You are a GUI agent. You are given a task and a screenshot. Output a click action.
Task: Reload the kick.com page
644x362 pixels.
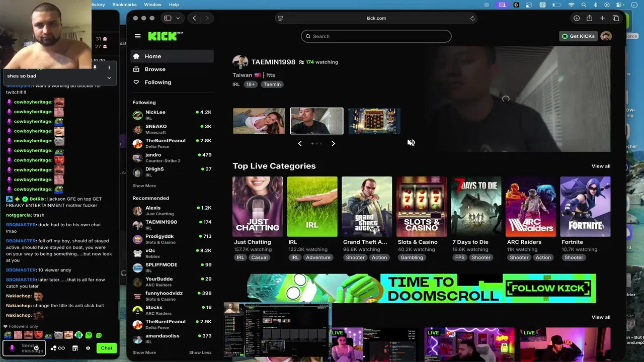pos(472,18)
